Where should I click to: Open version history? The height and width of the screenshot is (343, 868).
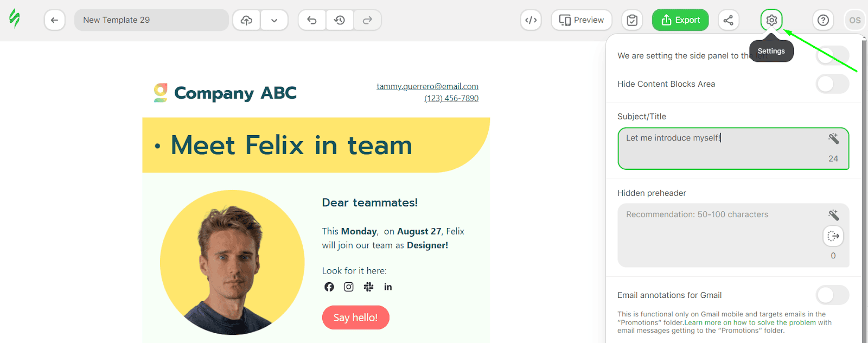(340, 20)
